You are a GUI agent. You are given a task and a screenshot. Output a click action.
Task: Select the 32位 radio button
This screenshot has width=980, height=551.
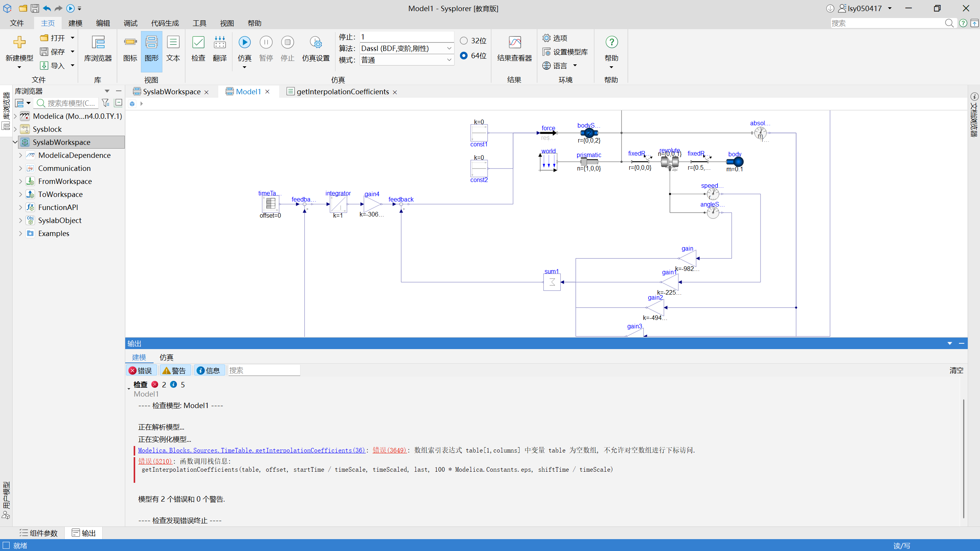(464, 41)
